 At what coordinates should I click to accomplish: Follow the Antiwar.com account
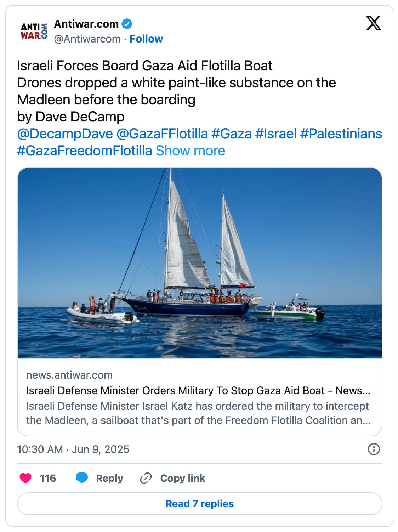pyautogui.click(x=146, y=39)
